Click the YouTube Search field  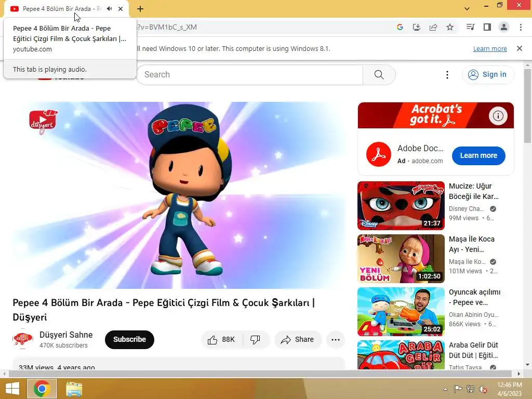[250, 75]
